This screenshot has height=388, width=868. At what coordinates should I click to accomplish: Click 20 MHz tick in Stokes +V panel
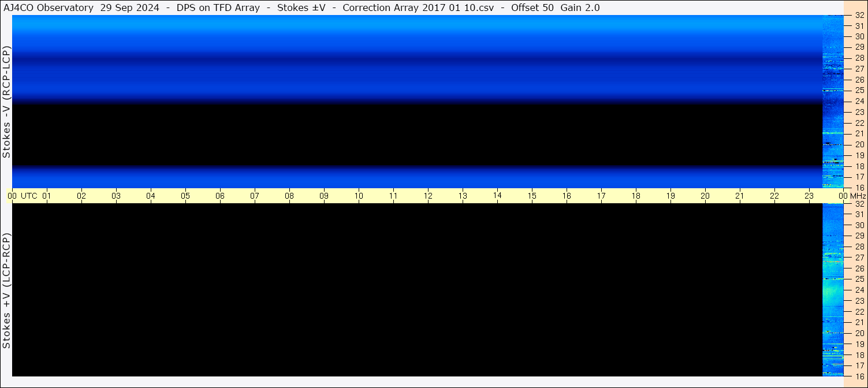point(859,333)
